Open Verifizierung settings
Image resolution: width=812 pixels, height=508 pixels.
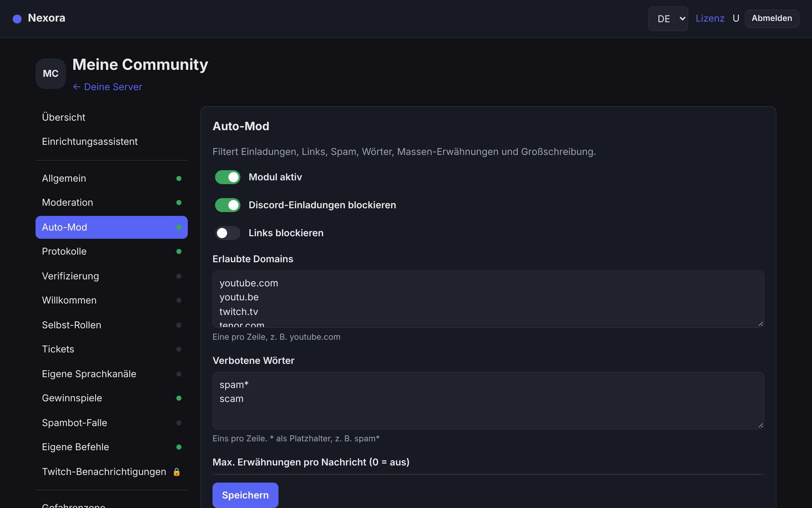pyautogui.click(x=111, y=276)
